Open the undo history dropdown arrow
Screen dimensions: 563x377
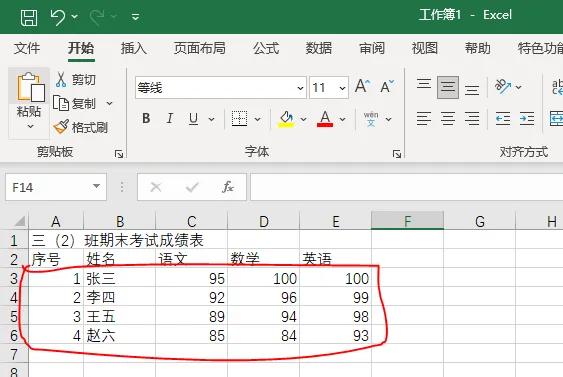75,17
